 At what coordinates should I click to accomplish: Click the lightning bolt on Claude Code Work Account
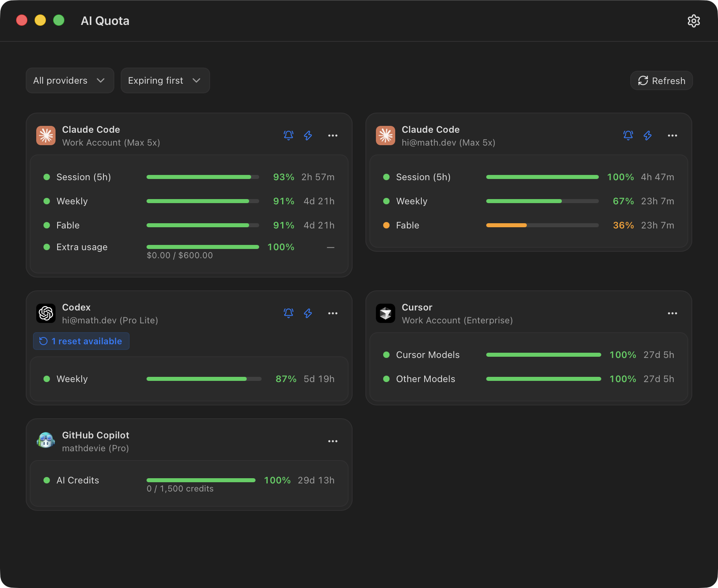(308, 135)
